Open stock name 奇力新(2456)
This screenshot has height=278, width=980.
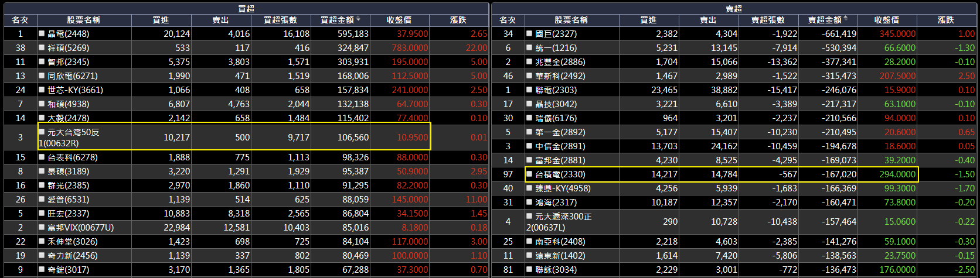[x=73, y=256]
